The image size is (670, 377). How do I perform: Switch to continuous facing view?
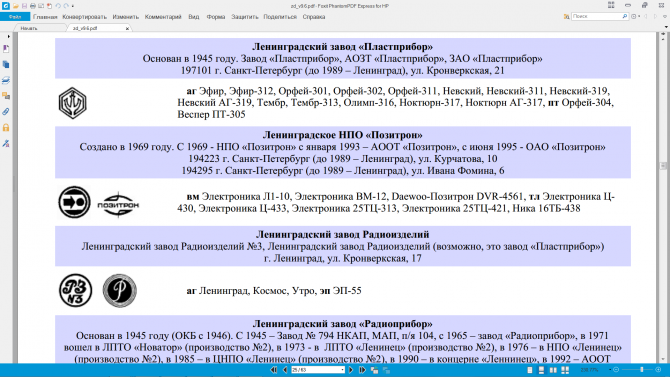[565, 370]
